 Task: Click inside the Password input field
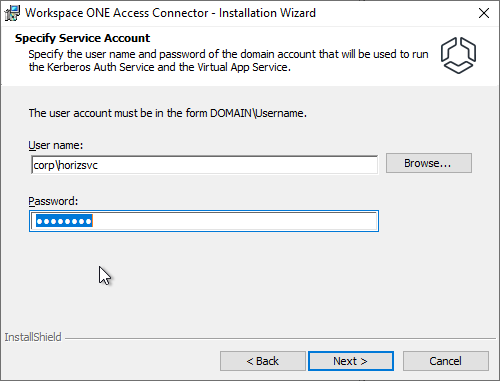point(204,221)
